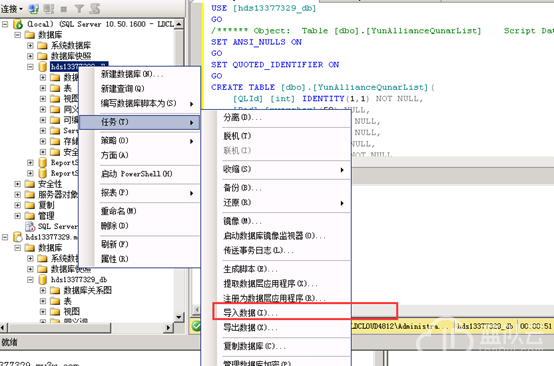This screenshot has height=366, width=554.
Task: Click the 复制 folder icon
Action: coord(30,205)
